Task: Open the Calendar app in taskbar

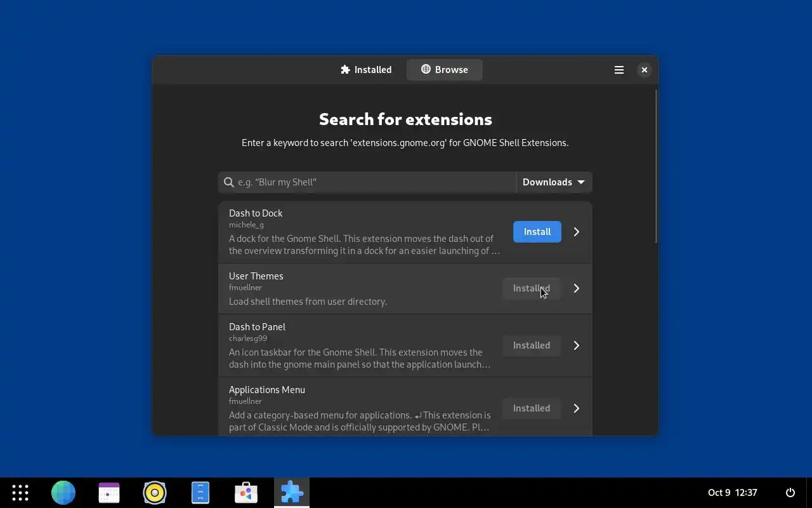Action: point(109,493)
